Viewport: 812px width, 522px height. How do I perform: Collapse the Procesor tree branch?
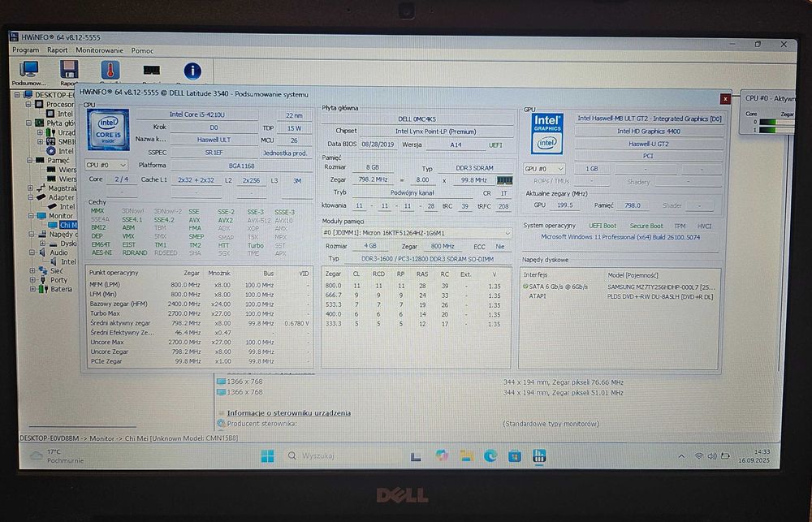[x=28, y=104]
